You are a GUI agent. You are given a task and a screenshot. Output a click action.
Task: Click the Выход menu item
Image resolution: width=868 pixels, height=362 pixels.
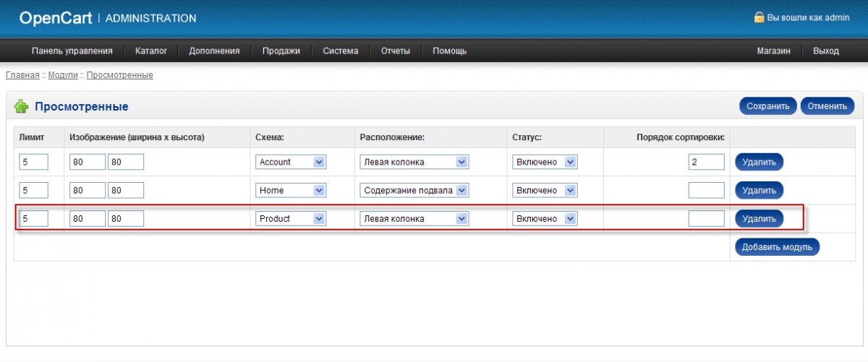pos(825,51)
